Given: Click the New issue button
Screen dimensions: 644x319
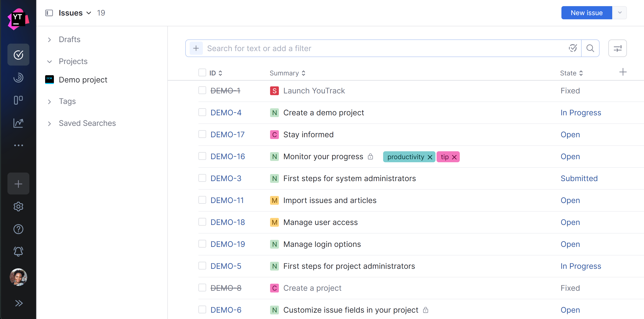Looking at the screenshot, I should click(x=586, y=12).
